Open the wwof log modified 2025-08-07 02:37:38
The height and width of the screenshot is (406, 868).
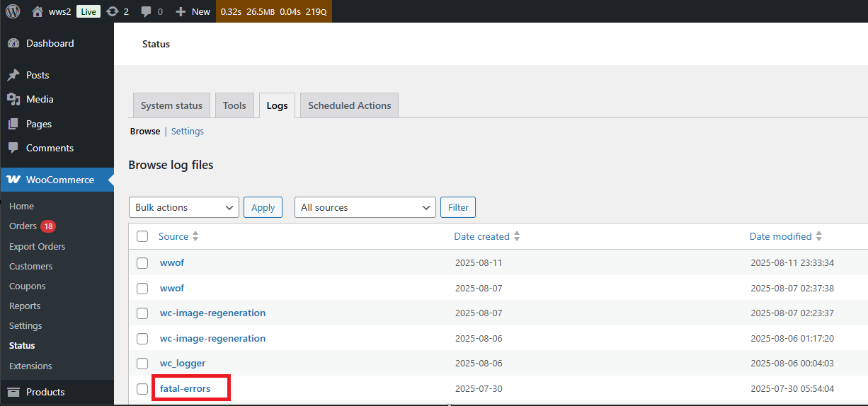point(172,289)
